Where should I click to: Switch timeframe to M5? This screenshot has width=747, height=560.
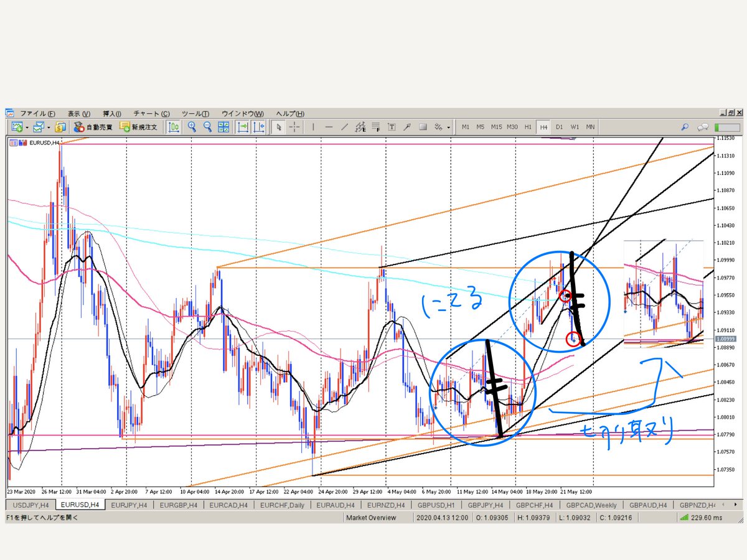[x=481, y=127]
